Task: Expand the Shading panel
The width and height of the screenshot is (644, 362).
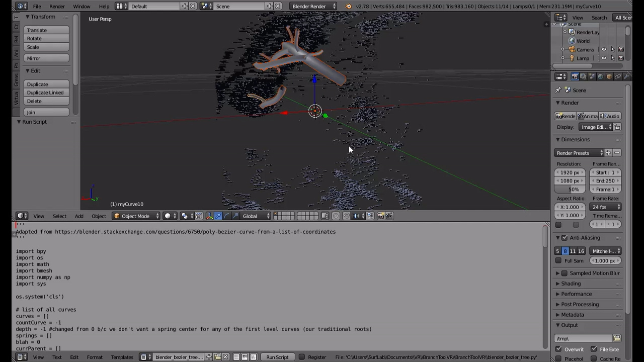Action: 571,284
